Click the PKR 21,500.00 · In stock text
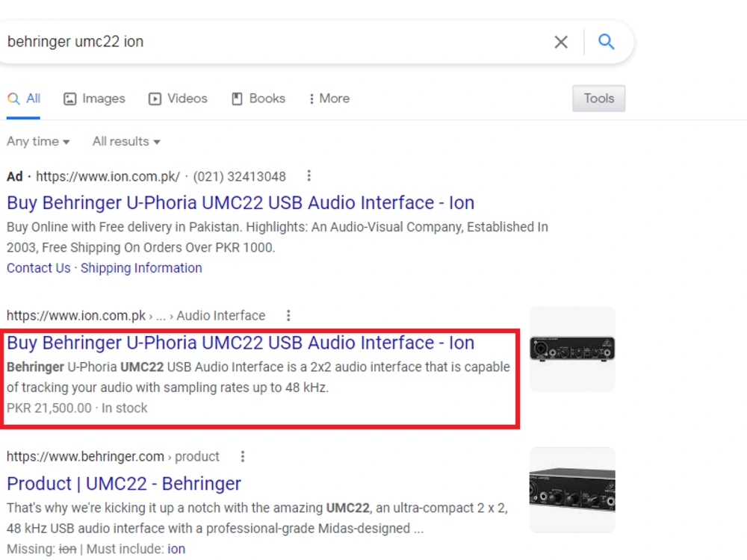Screen dimensions: 747x560 click(x=77, y=408)
